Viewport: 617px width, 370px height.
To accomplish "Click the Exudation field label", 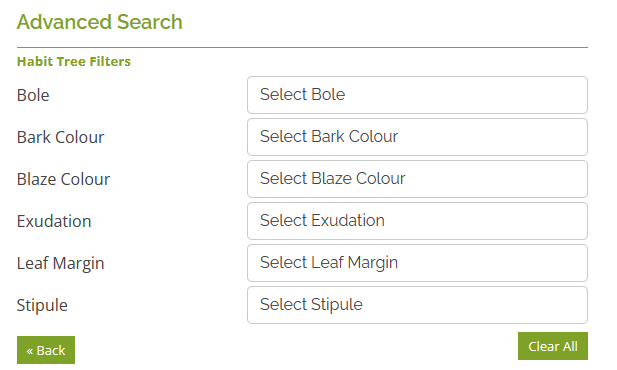I will tap(54, 221).
